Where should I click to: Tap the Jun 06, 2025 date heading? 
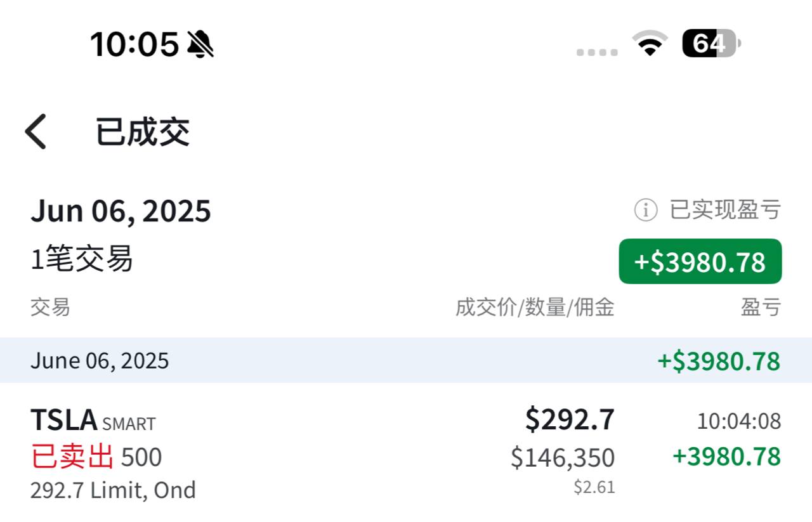click(x=121, y=211)
